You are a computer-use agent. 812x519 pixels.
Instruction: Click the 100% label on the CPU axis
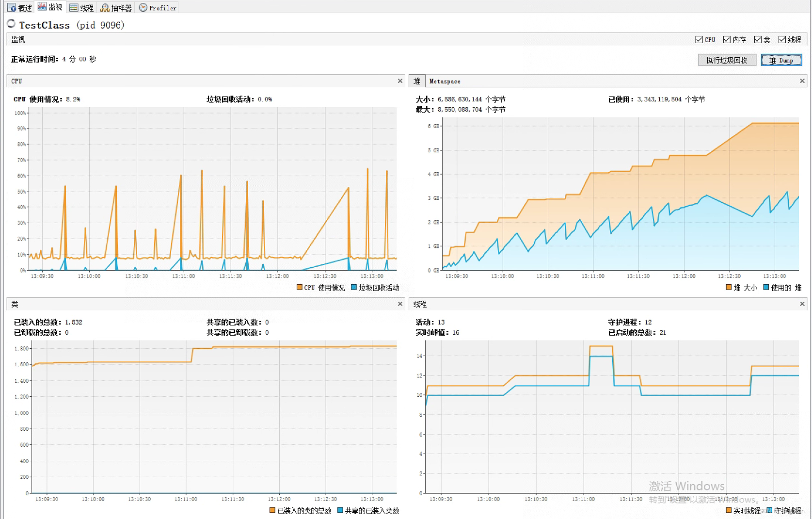point(20,113)
